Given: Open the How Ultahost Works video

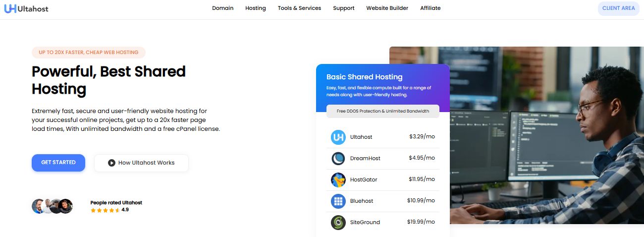Looking at the screenshot, I should click(141, 163).
